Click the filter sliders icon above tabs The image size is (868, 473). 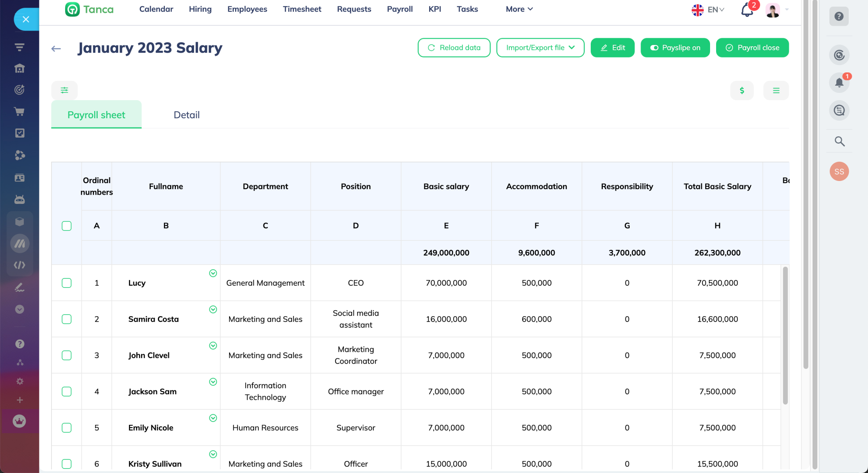tap(64, 90)
